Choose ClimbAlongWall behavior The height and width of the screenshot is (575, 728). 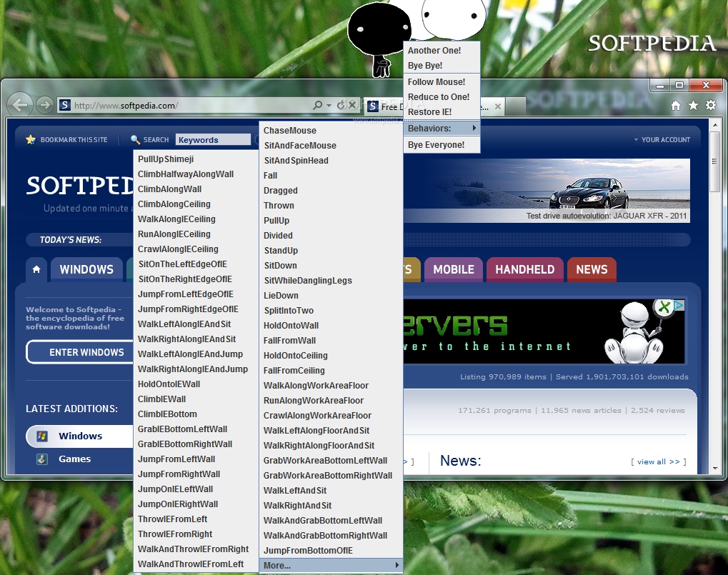point(196,189)
